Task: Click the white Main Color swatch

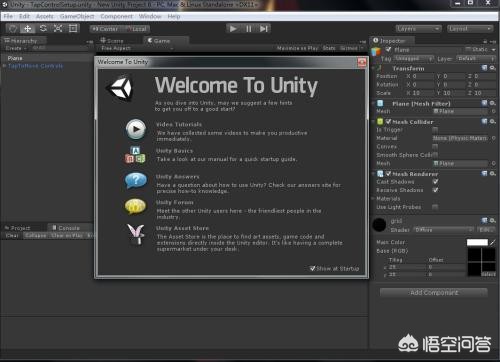Action: pyautogui.click(x=477, y=242)
